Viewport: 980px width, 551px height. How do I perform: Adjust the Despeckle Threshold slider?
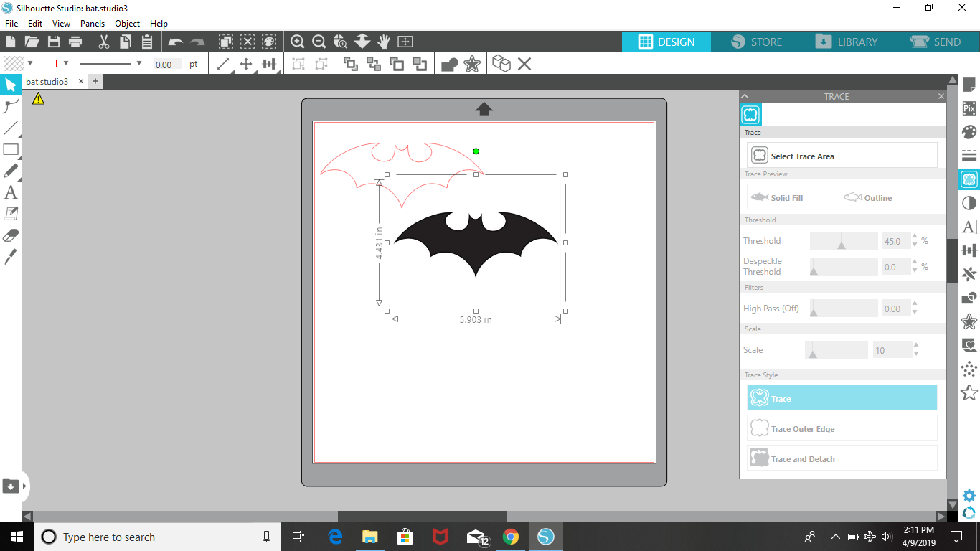coord(844,267)
